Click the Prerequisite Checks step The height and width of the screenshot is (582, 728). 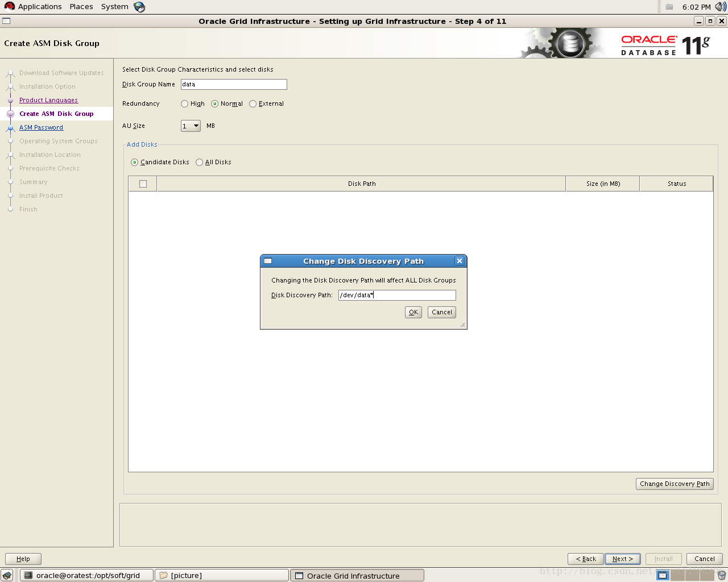pyautogui.click(x=49, y=168)
